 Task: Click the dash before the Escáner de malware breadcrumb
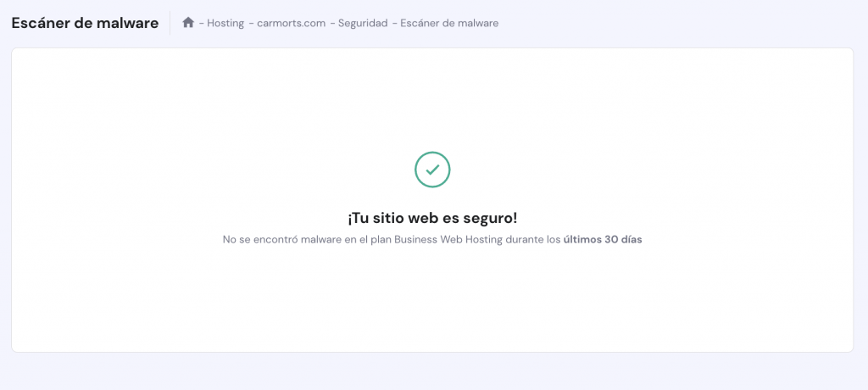(x=394, y=23)
